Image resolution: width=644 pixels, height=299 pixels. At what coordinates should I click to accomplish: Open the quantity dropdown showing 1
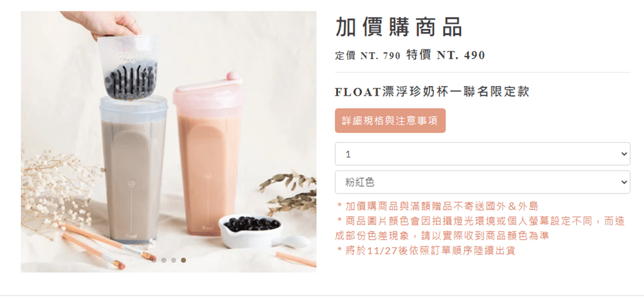[482, 154]
